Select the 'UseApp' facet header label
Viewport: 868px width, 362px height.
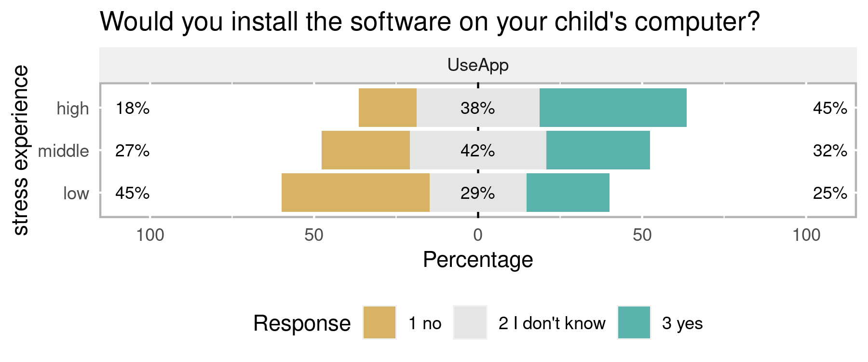pos(478,65)
